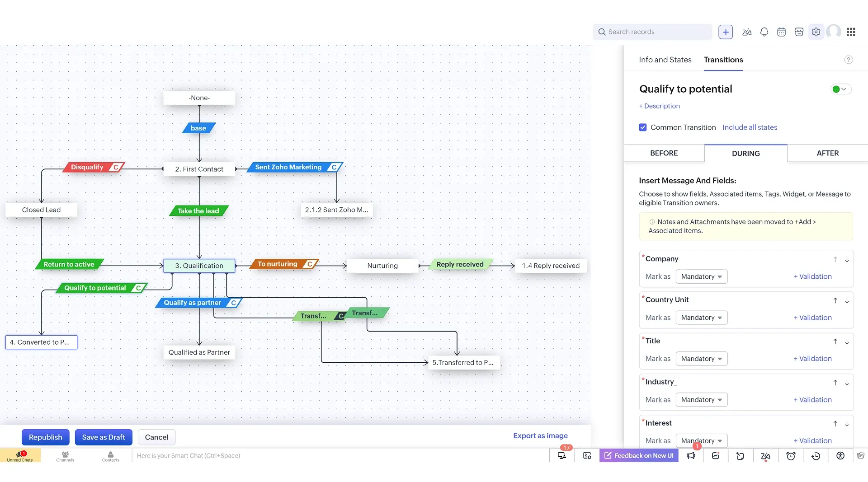Add a Description to the transition
Screen dimensions: 868x482
click(659, 106)
